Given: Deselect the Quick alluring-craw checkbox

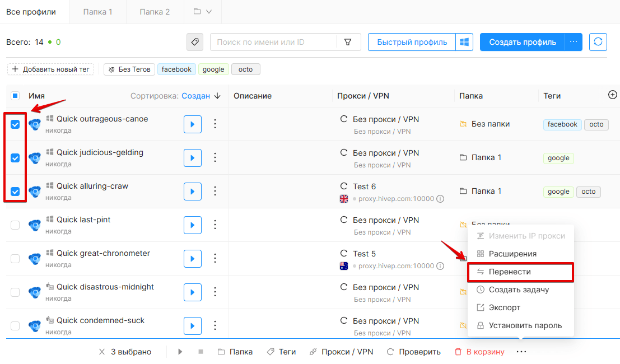Looking at the screenshot, I should click(x=15, y=192).
